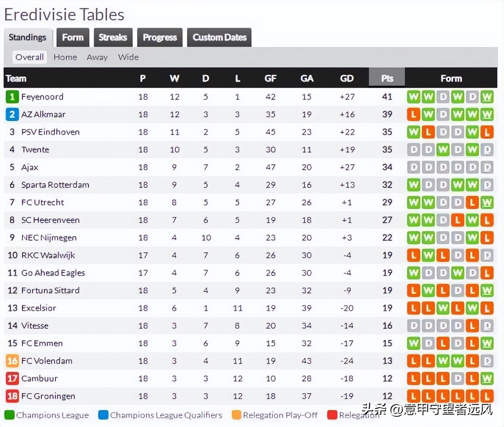Open the Streaks tab
The image size is (504, 427).
113,37
